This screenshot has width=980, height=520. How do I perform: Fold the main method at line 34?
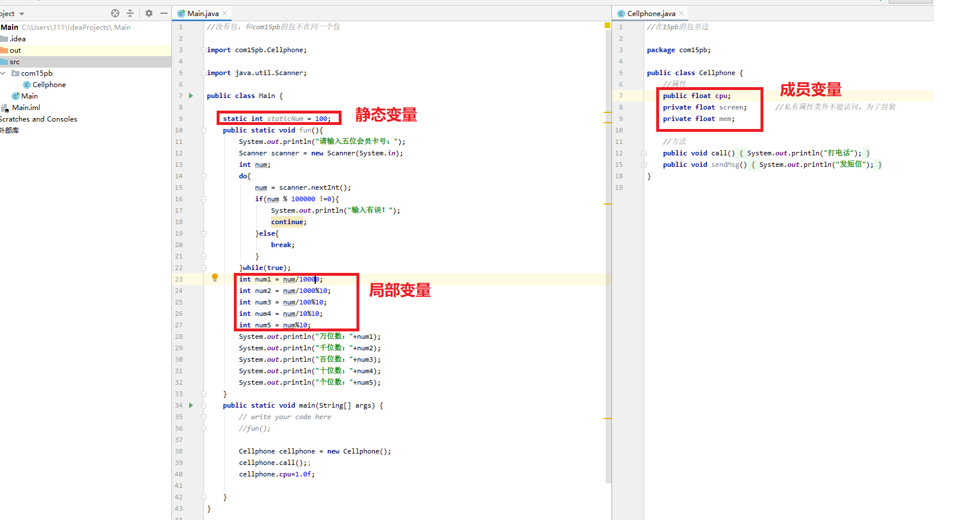(203, 405)
